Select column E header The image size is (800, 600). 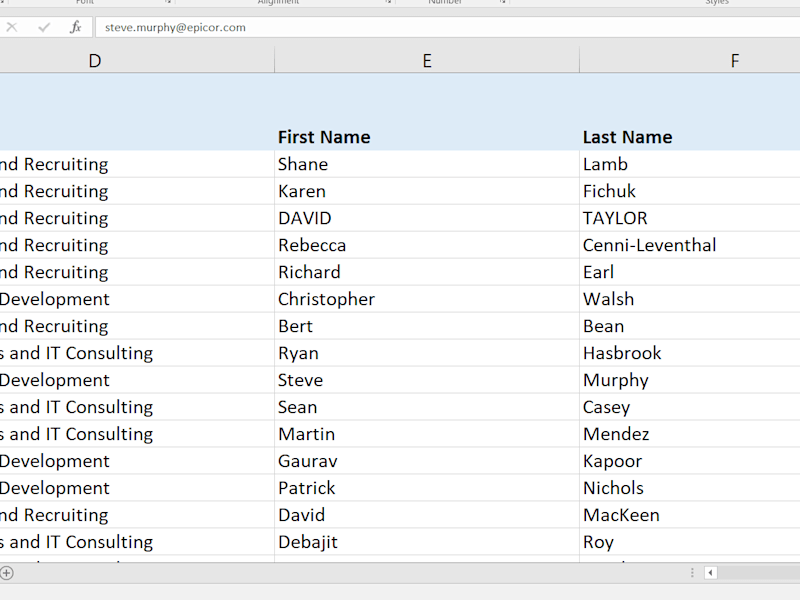tap(427, 61)
